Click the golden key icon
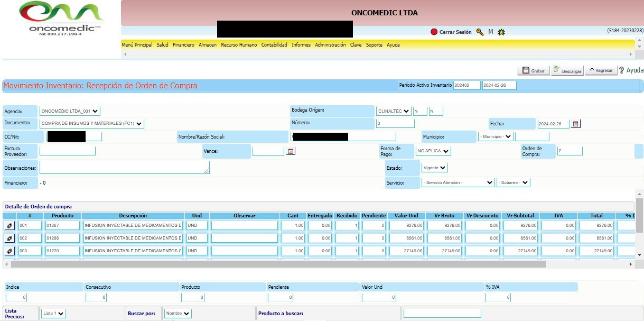 coord(480,32)
